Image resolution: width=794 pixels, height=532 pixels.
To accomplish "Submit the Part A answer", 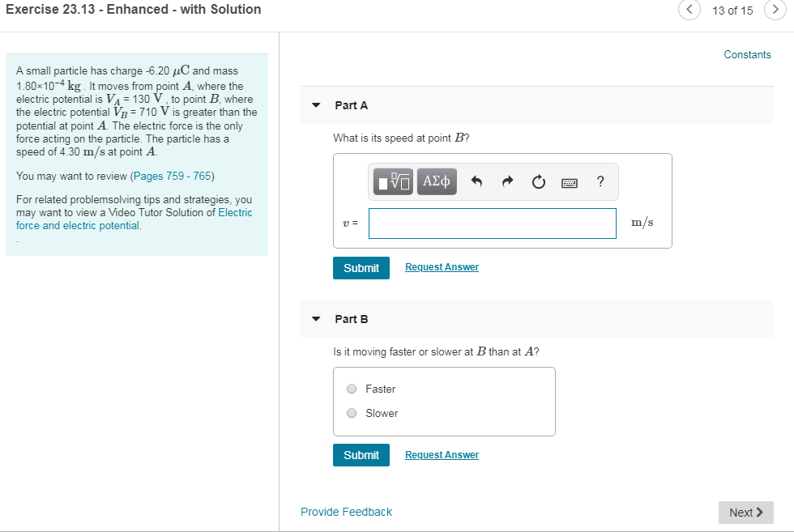I will pyautogui.click(x=361, y=267).
